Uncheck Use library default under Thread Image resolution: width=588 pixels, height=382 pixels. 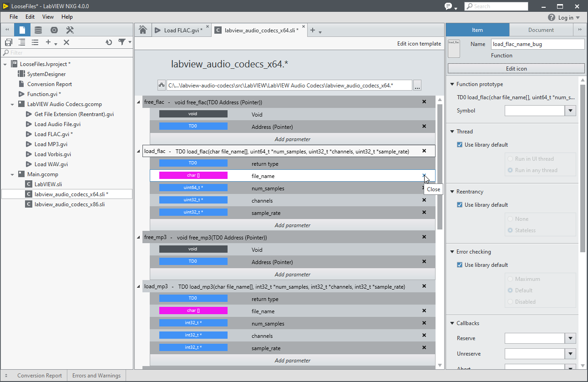click(x=460, y=145)
